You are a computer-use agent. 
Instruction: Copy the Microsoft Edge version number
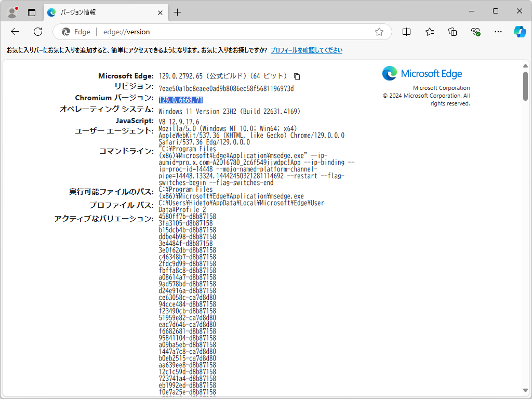[x=296, y=76]
